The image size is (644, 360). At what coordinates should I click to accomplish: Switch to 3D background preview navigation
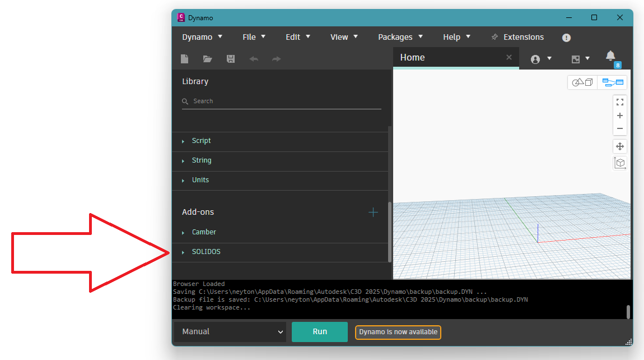tap(582, 82)
